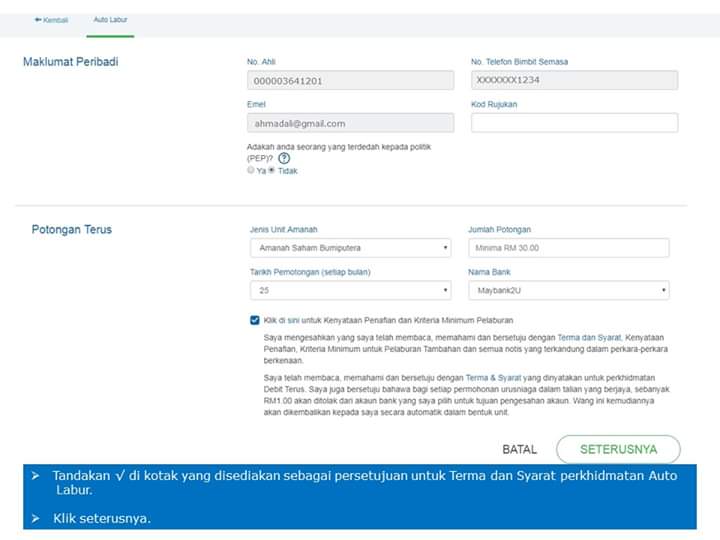Click the No. Telefon Bimbit Semasa field
The width and height of the screenshot is (720, 540).
(x=574, y=81)
